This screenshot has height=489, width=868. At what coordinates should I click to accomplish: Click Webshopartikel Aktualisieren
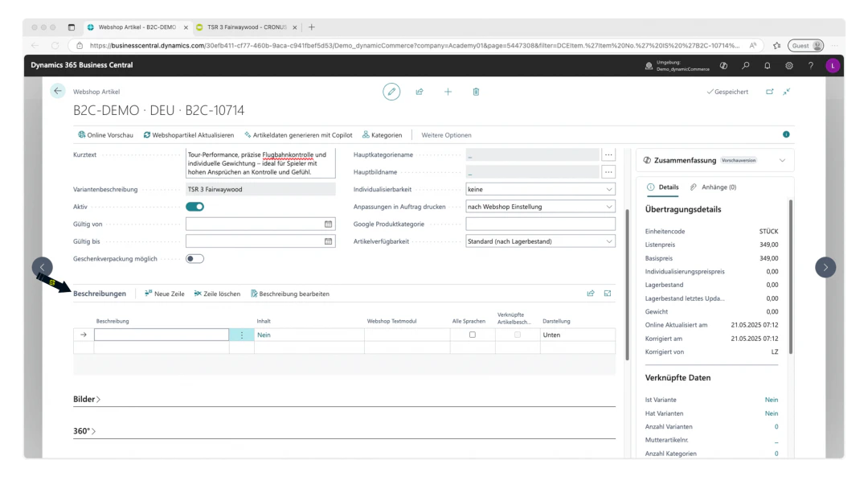pos(189,135)
